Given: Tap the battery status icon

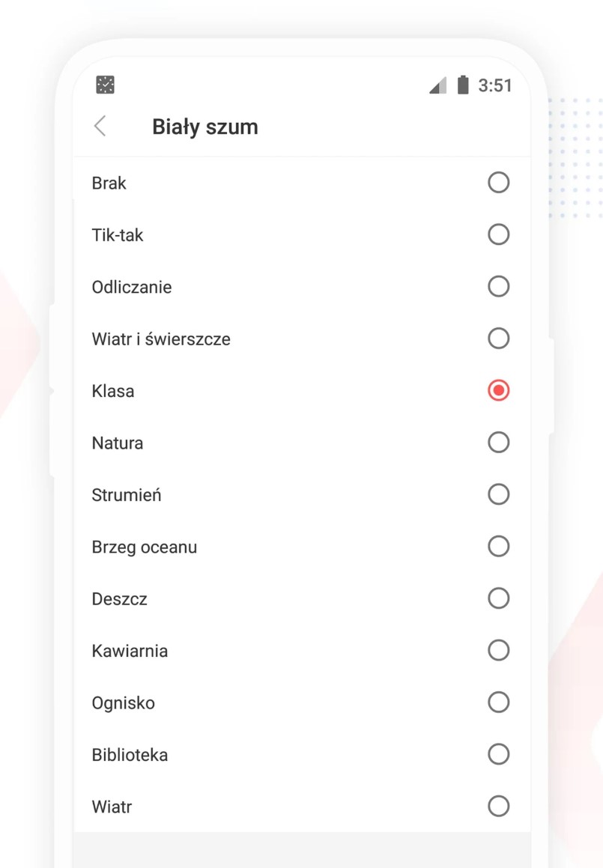Looking at the screenshot, I should [x=463, y=85].
